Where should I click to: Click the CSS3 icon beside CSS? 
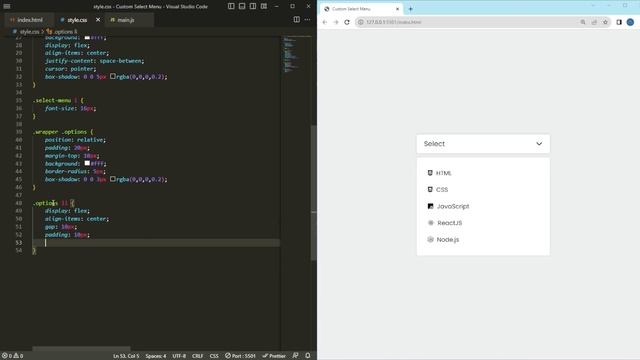pos(430,189)
